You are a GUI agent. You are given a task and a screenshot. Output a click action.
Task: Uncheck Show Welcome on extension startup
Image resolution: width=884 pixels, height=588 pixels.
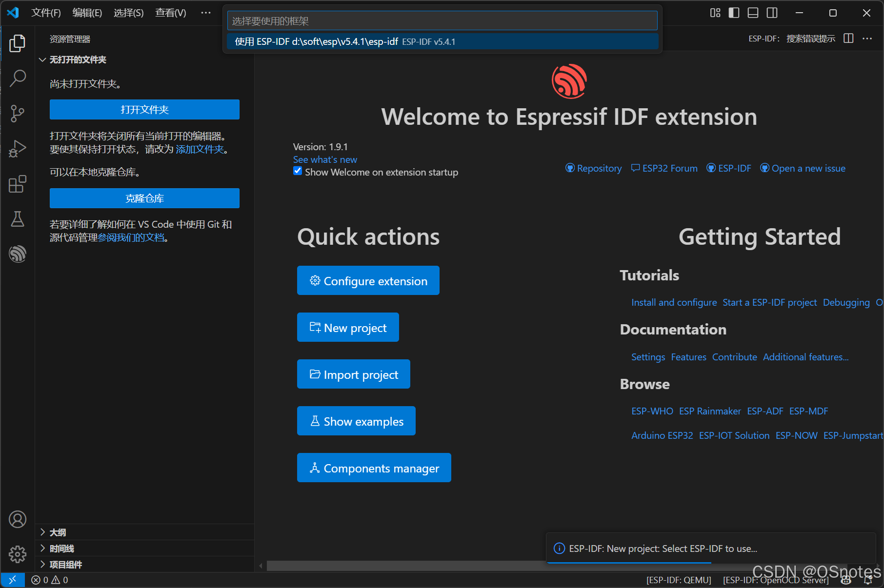(x=298, y=171)
